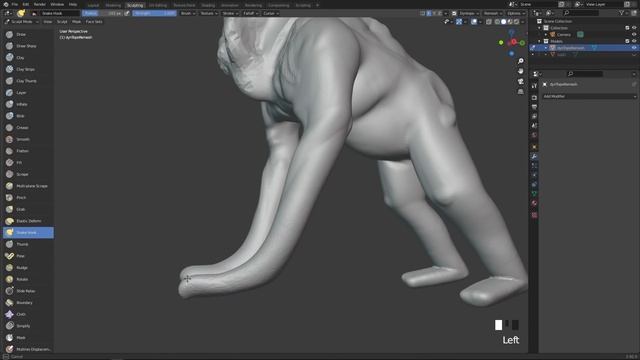Open the Remesh dropdown
The image size is (640, 360).
pos(493,13)
